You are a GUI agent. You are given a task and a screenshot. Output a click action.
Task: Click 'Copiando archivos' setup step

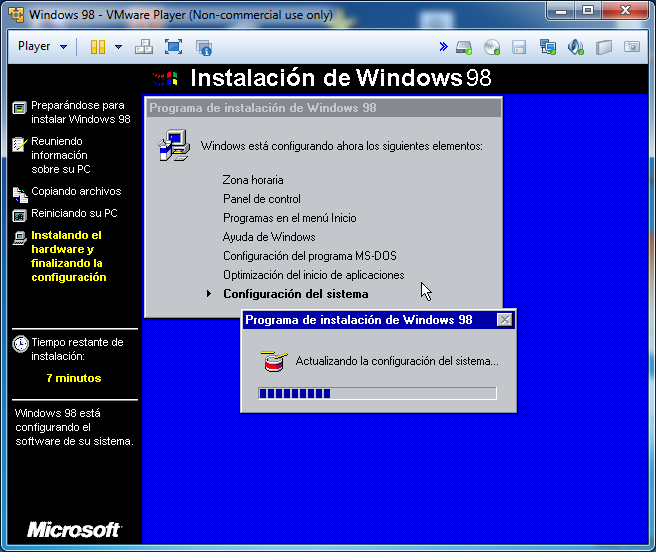75,191
